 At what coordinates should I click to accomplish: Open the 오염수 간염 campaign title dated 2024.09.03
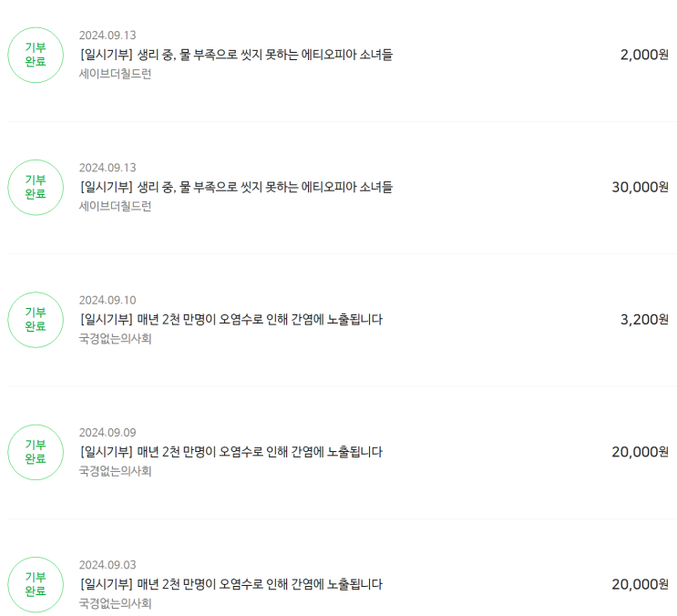pos(231,584)
